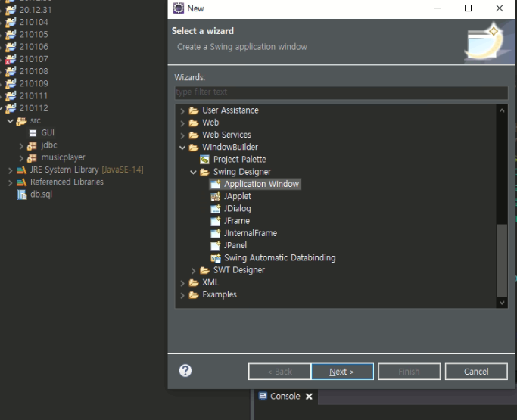This screenshot has width=517, height=420.
Task: Click the JFrame wizard icon
Action: point(215,221)
